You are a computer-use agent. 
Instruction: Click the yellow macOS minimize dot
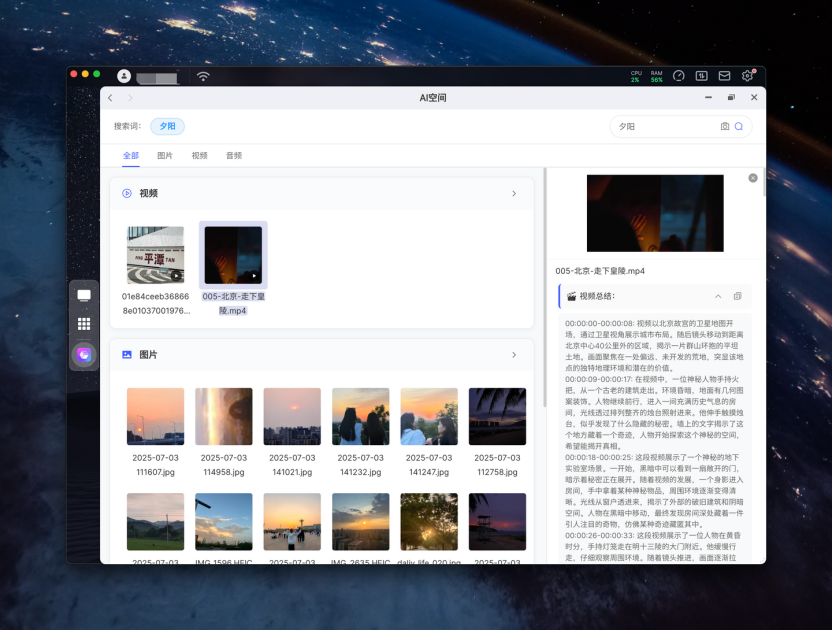click(x=85, y=74)
